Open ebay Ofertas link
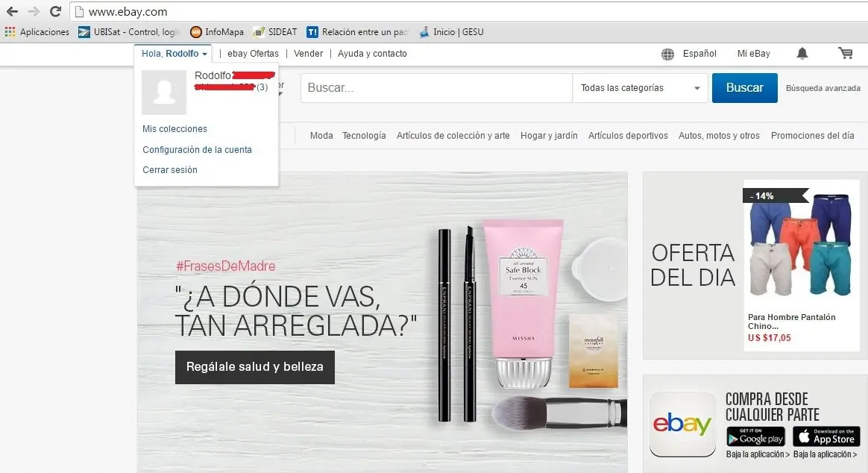 (x=253, y=54)
